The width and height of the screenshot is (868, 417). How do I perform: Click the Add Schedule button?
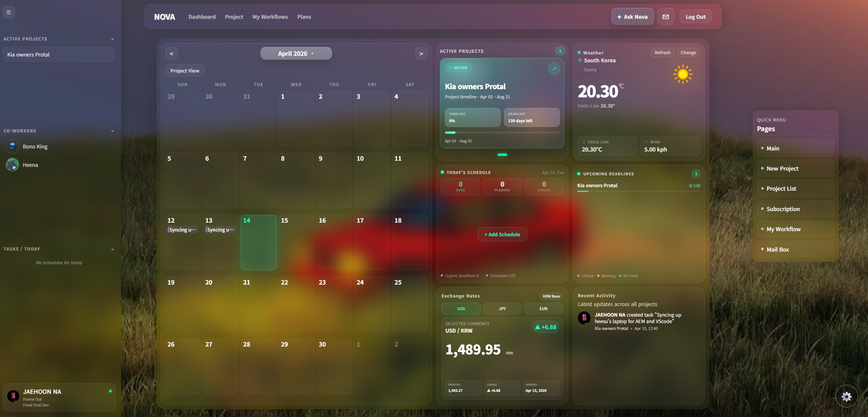tap(502, 234)
